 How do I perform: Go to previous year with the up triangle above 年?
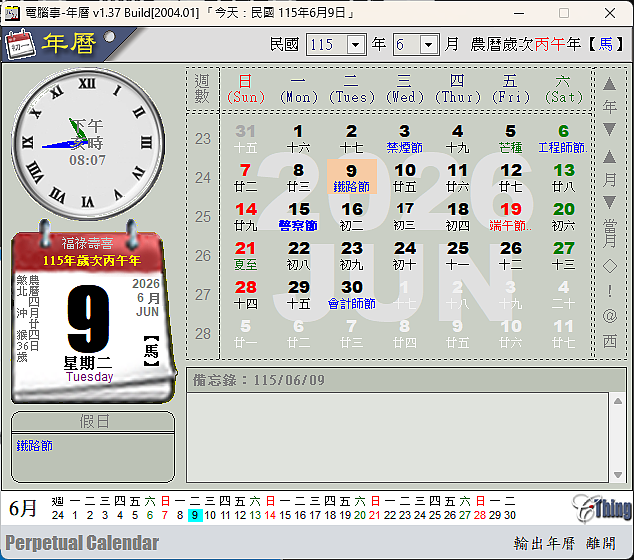click(609, 84)
